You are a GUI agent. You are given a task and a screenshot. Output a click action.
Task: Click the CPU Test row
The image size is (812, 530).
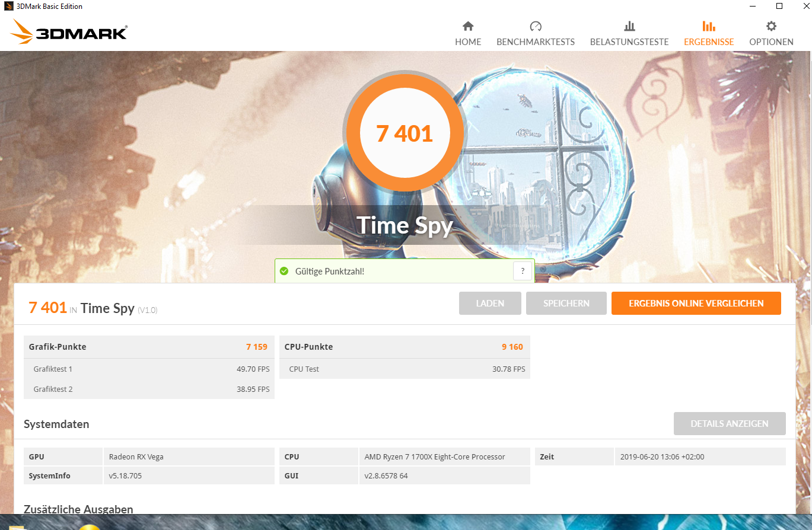[405, 369]
